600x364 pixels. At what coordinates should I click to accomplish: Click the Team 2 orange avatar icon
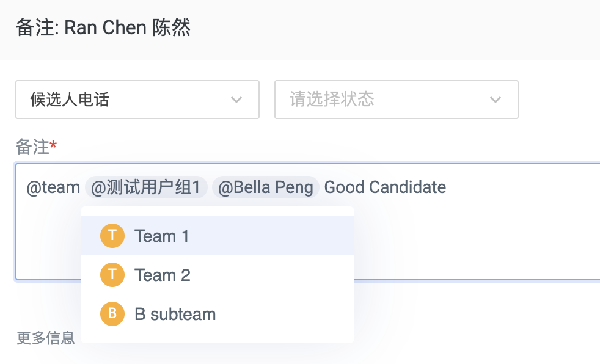pyautogui.click(x=112, y=275)
